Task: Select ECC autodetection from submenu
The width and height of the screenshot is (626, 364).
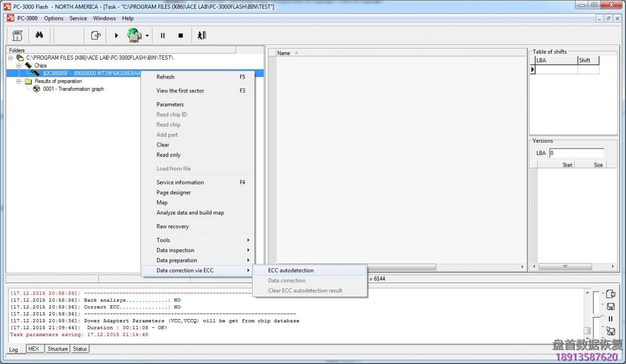Action: click(291, 270)
